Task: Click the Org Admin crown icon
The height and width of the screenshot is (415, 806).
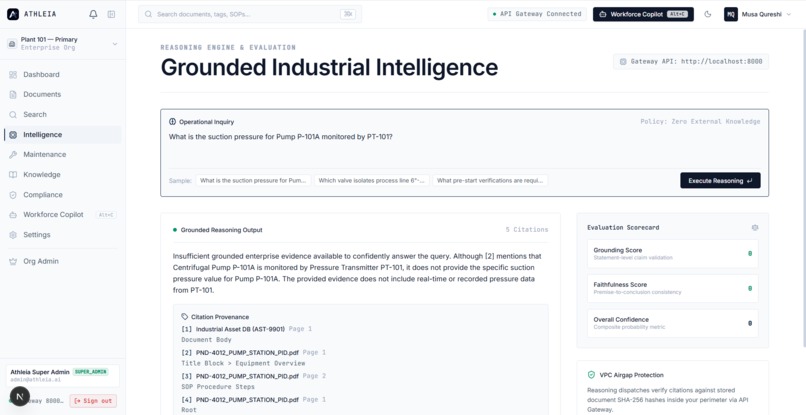Action: click(x=13, y=261)
